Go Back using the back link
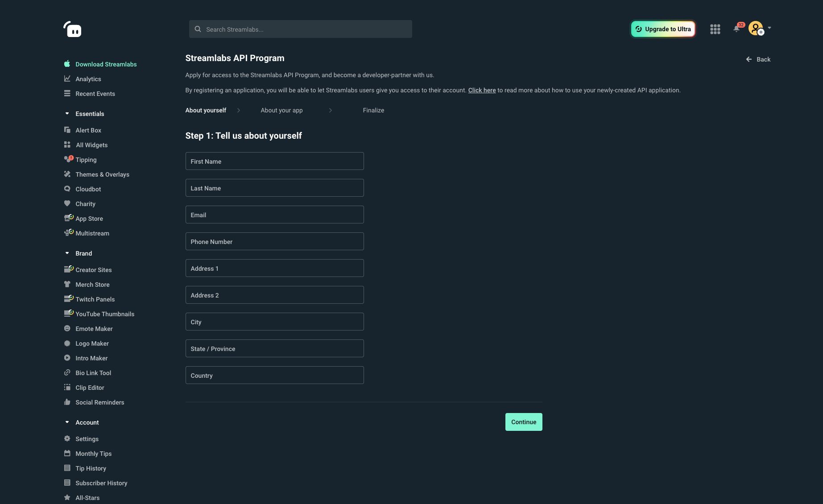 click(x=758, y=59)
